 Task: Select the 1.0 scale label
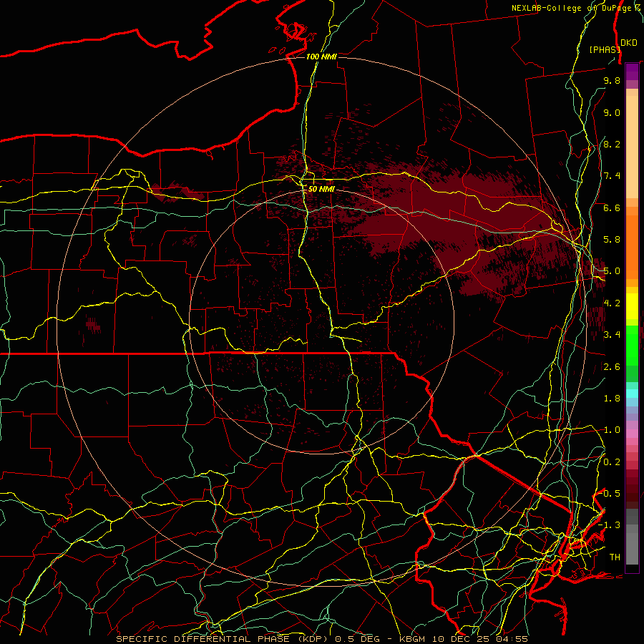[612, 430]
